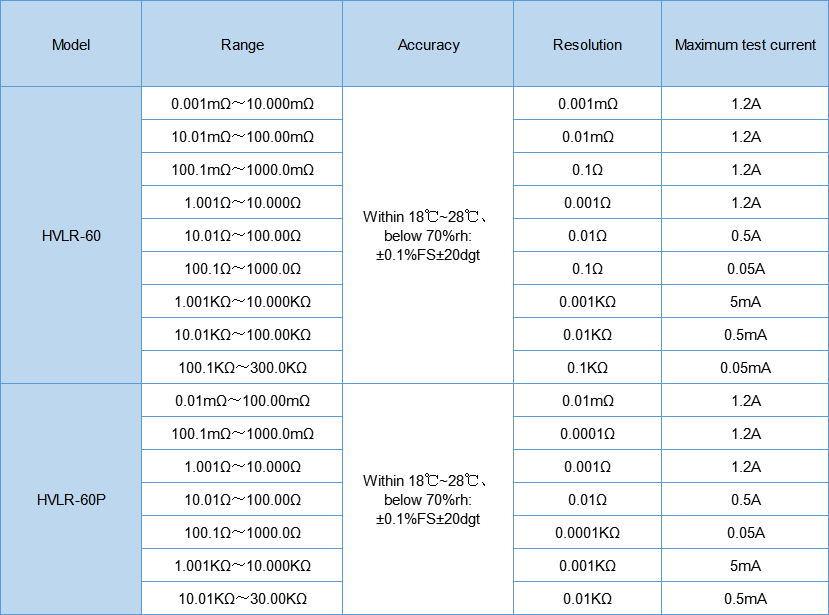Image resolution: width=829 pixels, height=615 pixels.
Task: Select the 1.001KΩ～10.000KΩ range under HVLR-60P
Action: pyautogui.click(x=242, y=566)
